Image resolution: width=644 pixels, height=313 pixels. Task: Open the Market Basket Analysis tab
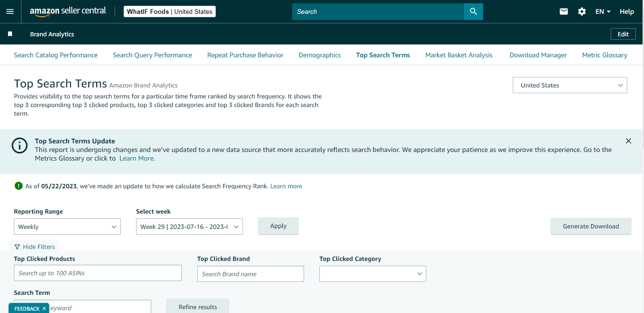[458, 54]
